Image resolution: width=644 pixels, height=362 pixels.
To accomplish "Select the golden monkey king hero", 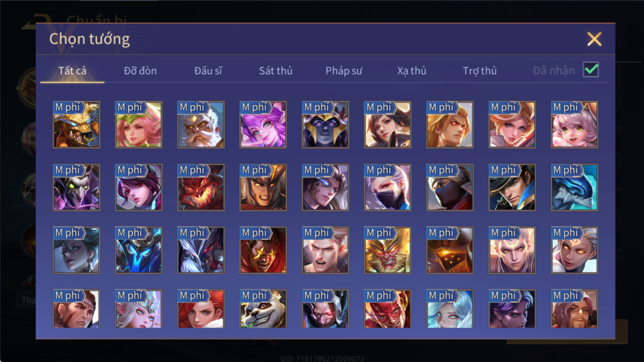I will [388, 251].
